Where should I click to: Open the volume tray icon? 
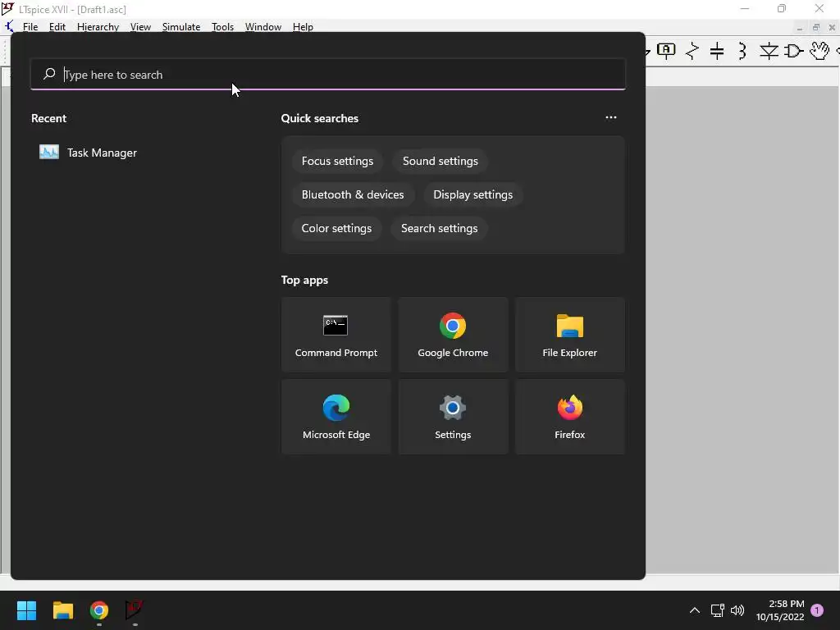(x=737, y=610)
